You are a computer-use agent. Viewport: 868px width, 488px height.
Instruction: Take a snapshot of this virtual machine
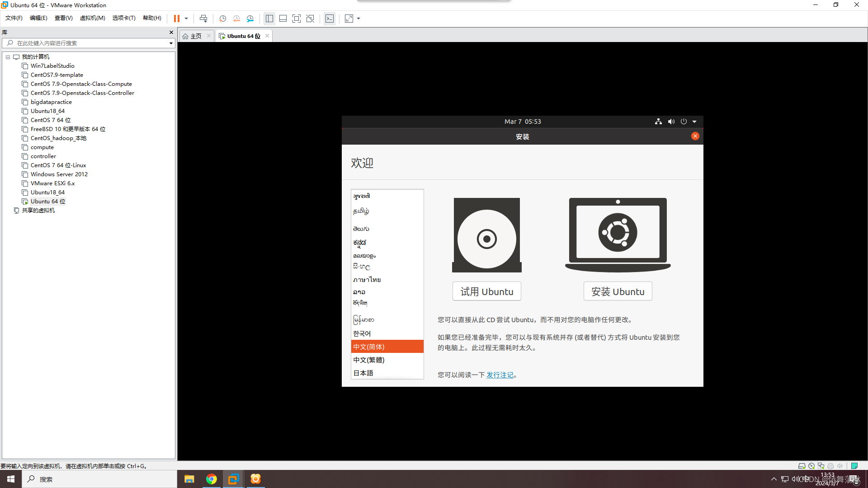click(x=223, y=19)
